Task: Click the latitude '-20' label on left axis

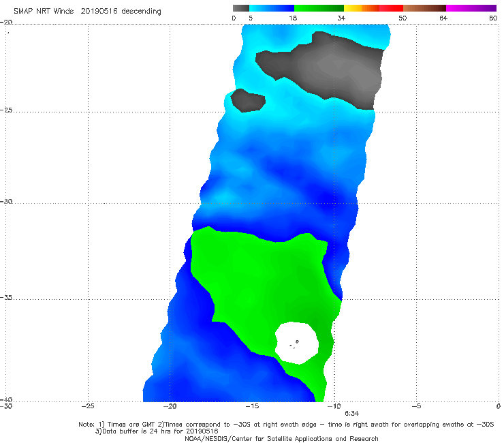Action: coord(6,22)
